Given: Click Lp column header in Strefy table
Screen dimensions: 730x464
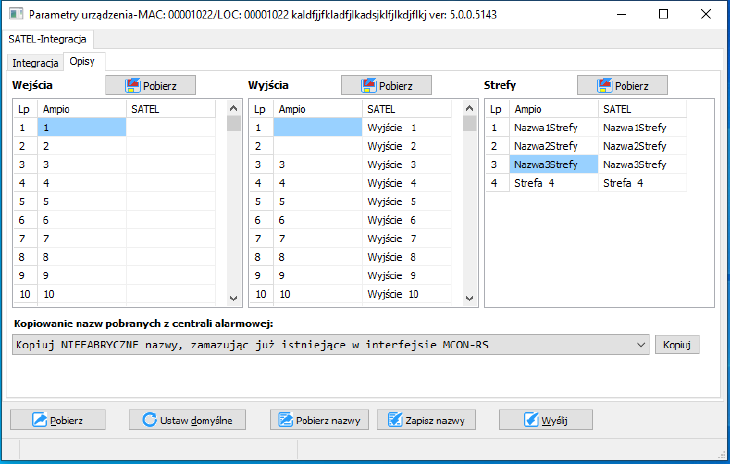Looking at the screenshot, I should (497, 109).
